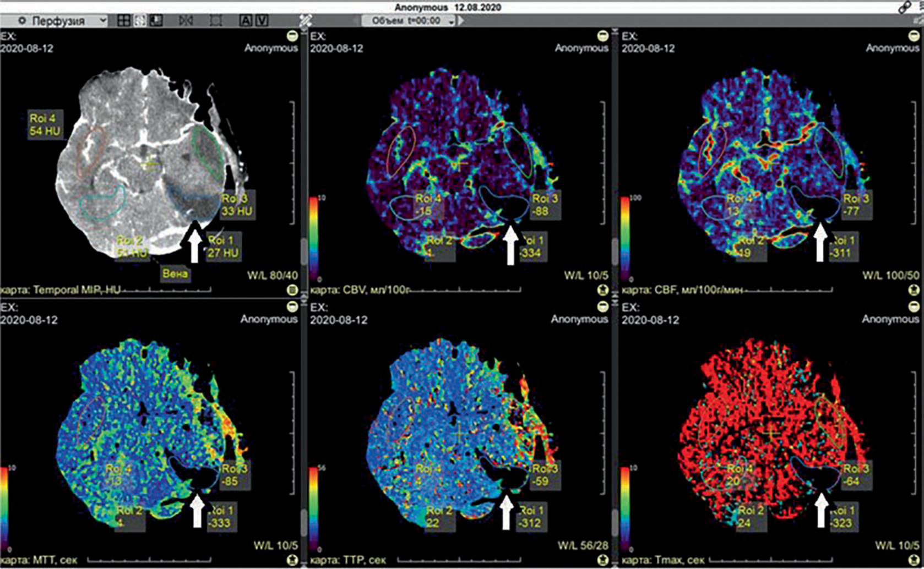Select the four-pane grid layout icon
This screenshot has height=569, width=924.
[124, 20]
